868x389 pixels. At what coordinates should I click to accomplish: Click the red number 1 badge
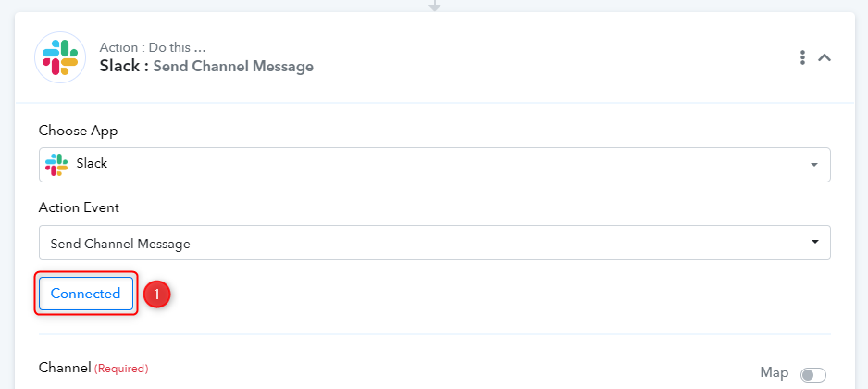tap(156, 295)
